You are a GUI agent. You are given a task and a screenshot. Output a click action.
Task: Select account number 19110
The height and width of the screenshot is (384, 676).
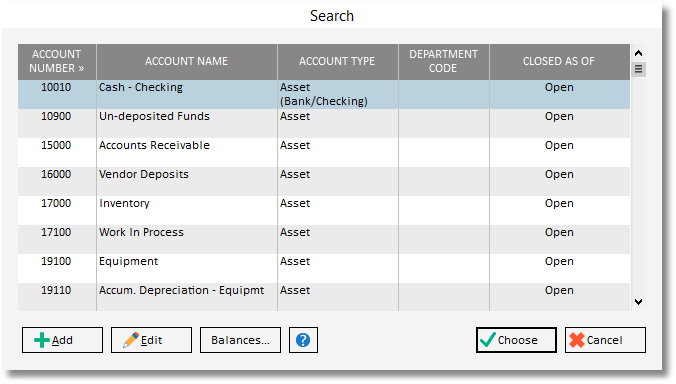56,290
